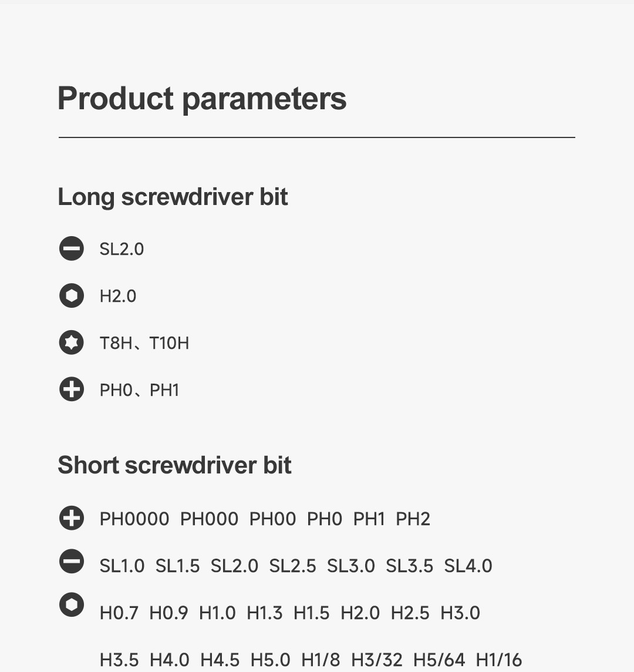Viewport: 634px width, 672px height.
Task: Click the hex icon beside long bit H2.0
Action: [72, 295]
